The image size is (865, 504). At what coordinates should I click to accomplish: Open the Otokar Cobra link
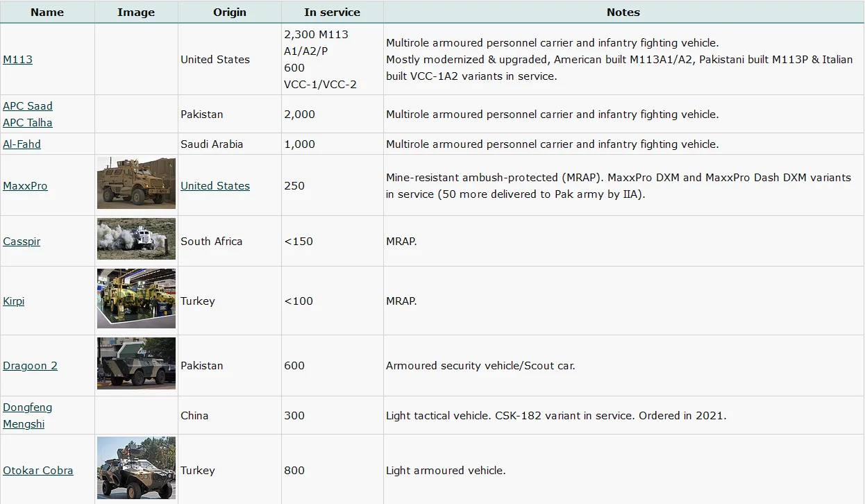click(38, 471)
